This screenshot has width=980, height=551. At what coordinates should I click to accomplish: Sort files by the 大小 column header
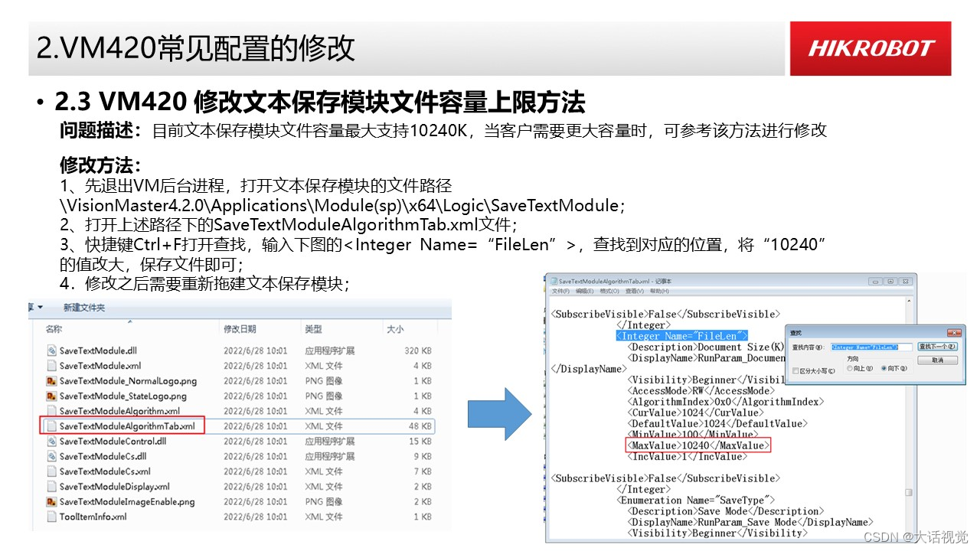(395, 329)
